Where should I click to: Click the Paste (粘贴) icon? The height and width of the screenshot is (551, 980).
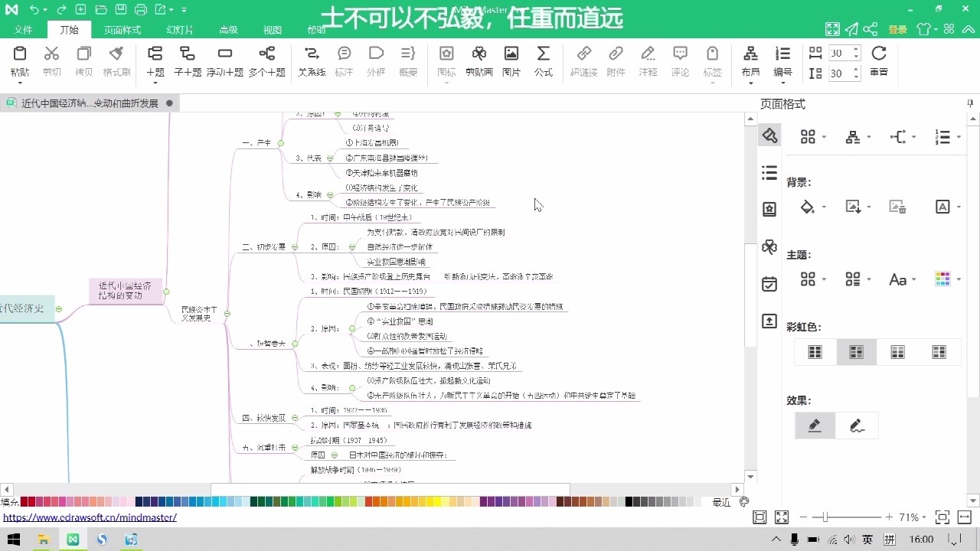coord(20,54)
